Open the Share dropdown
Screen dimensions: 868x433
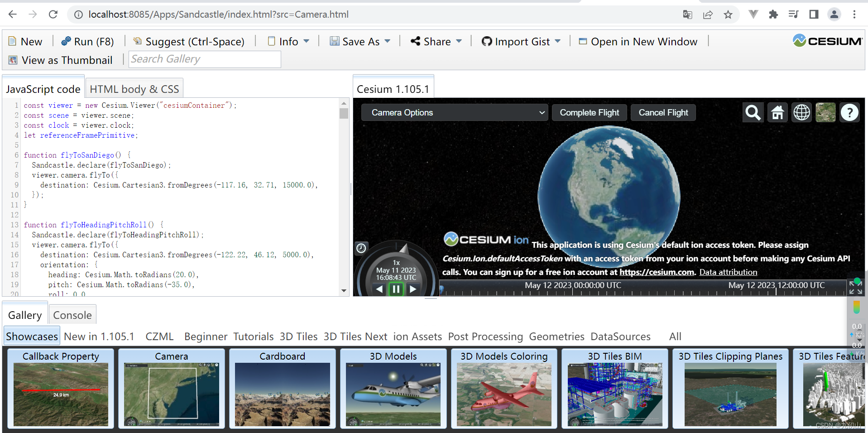[x=436, y=42]
